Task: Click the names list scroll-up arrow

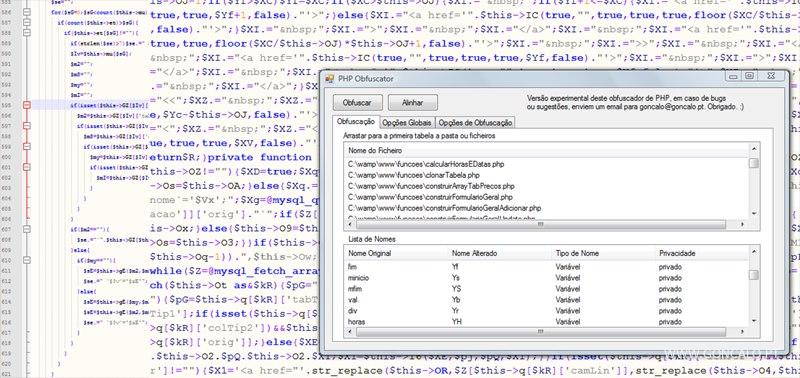Action: pyautogui.click(x=753, y=251)
